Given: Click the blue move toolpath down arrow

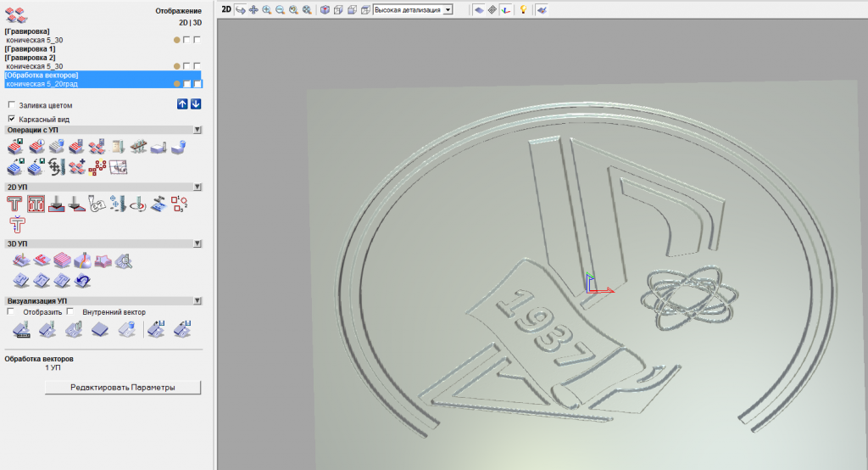Looking at the screenshot, I should tap(196, 104).
